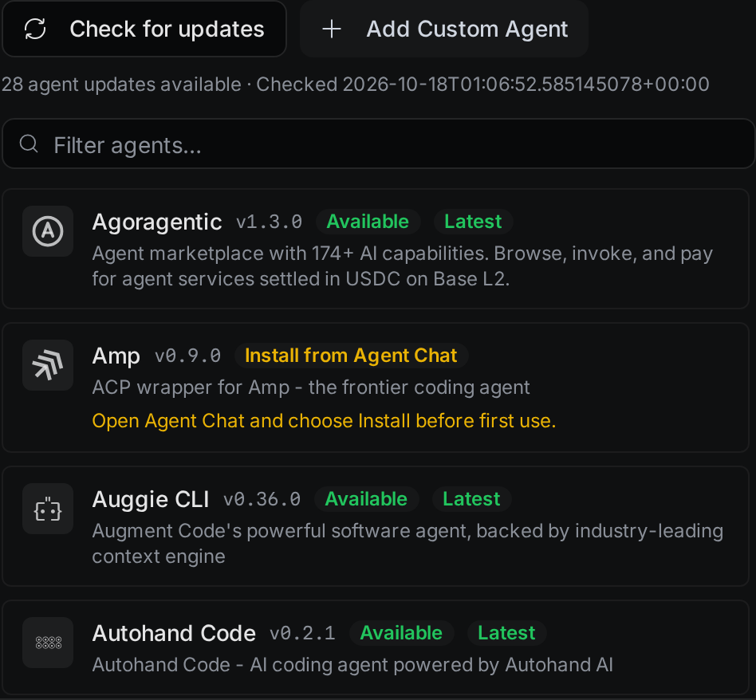Click the plus icon in Add Custom Agent

(x=332, y=29)
